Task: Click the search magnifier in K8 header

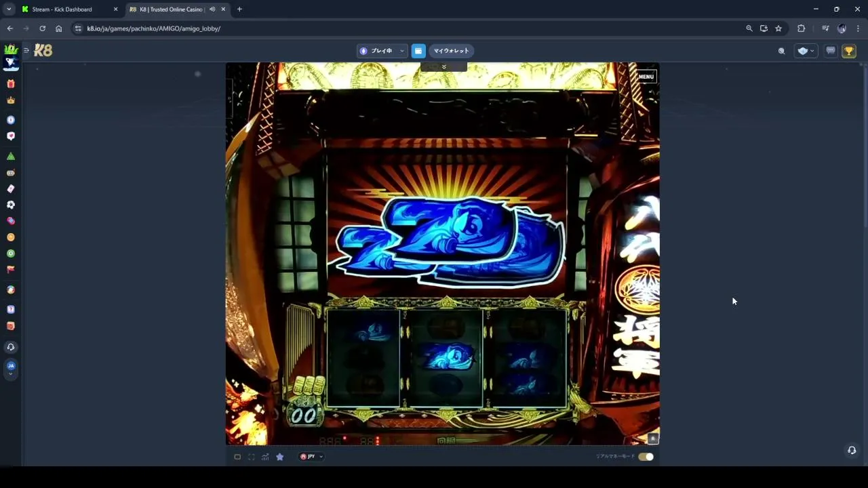Action: (781, 51)
